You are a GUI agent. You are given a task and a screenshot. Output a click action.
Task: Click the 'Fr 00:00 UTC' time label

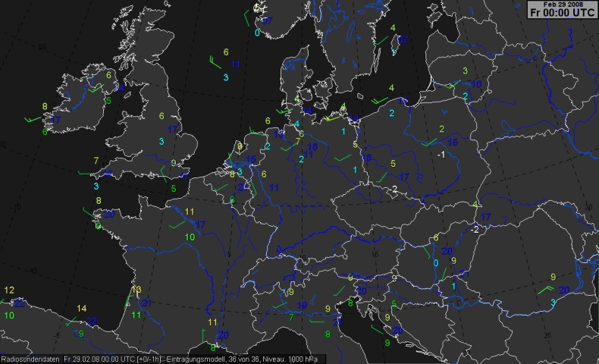coord(561,12)
